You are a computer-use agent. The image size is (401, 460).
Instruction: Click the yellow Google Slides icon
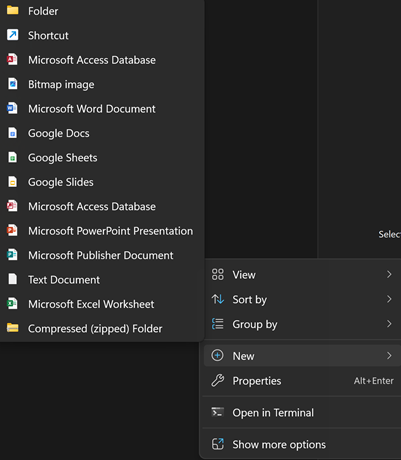click(13, 182)
